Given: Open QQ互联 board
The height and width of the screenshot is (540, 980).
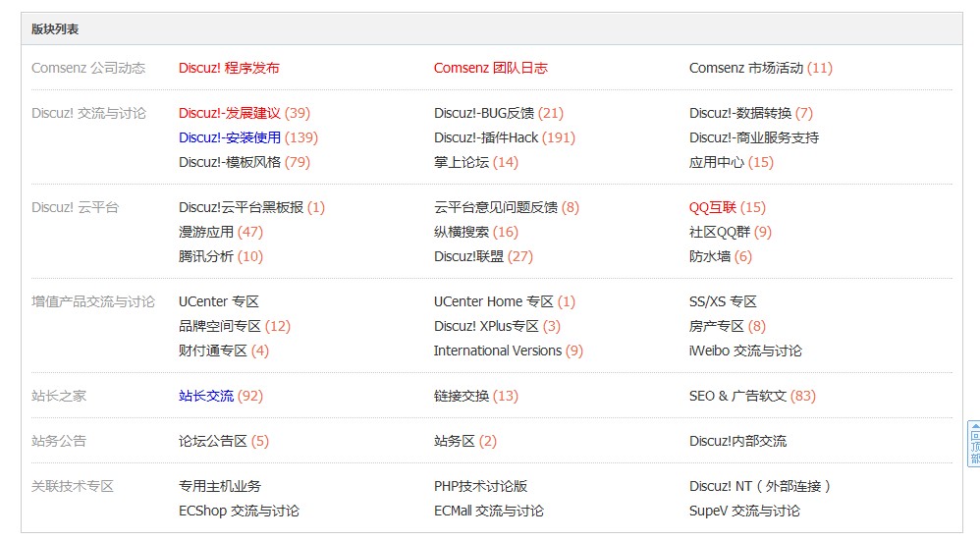Looking at the screenshot, I should click(713, 207).
